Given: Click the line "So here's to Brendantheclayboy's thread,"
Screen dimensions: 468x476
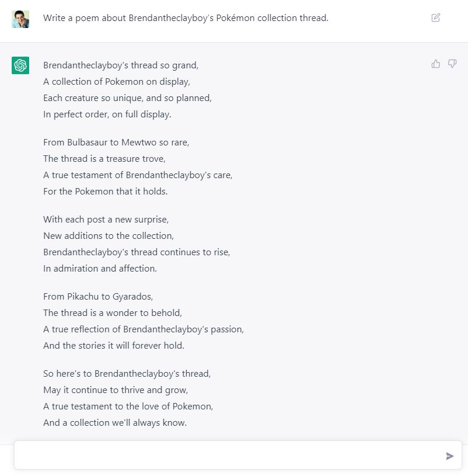Looking at the screenshot, I should click(127, 374).
